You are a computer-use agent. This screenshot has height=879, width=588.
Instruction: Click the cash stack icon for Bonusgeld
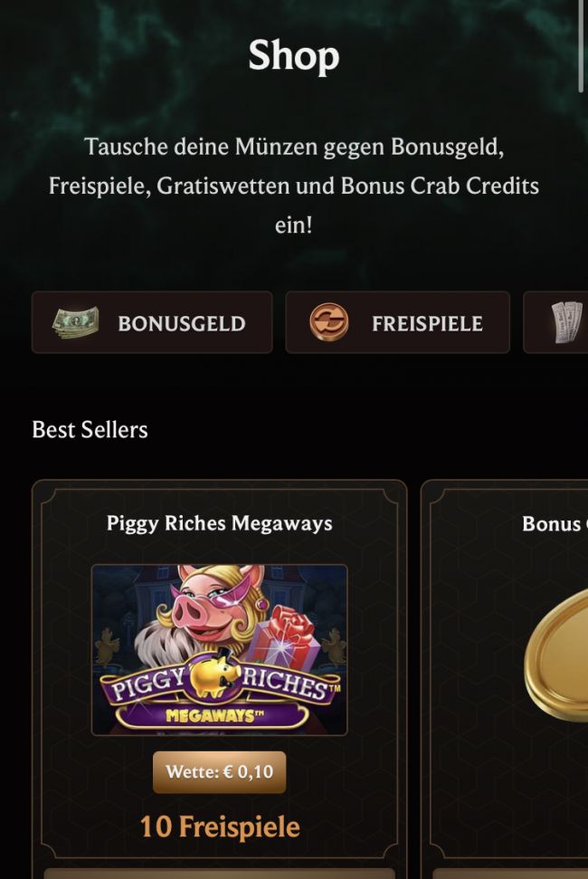[76, 322]
